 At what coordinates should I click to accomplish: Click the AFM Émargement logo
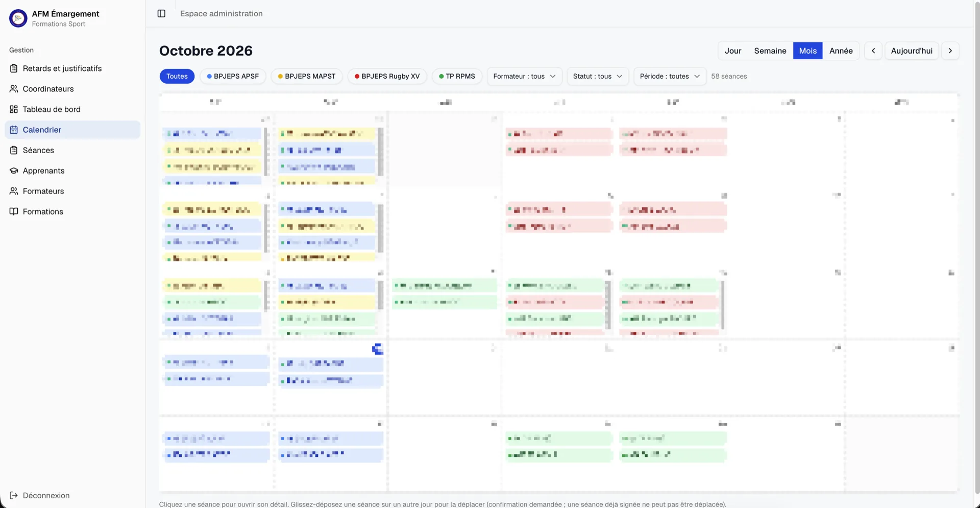(18, 18)
